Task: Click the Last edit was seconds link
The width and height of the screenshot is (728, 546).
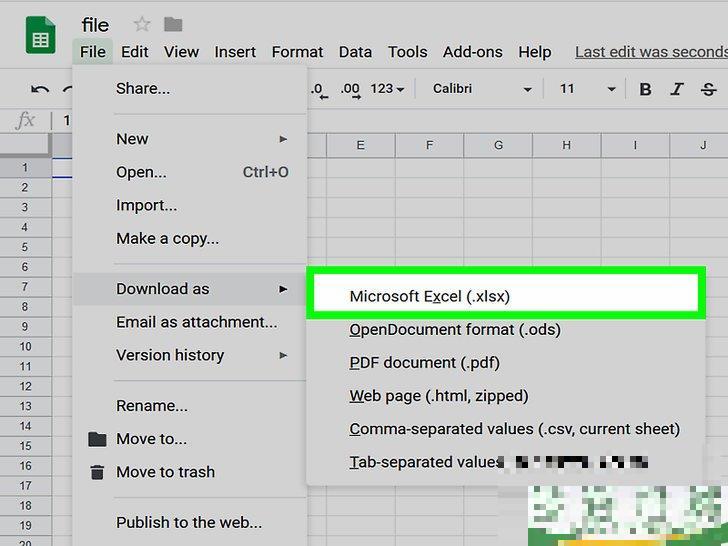Action: (650, 52)
